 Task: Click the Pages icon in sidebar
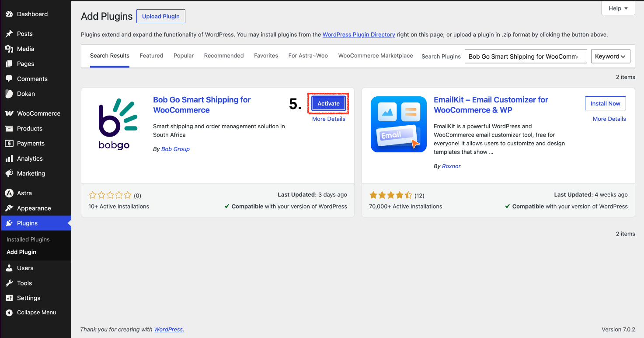tap(9, 64)
